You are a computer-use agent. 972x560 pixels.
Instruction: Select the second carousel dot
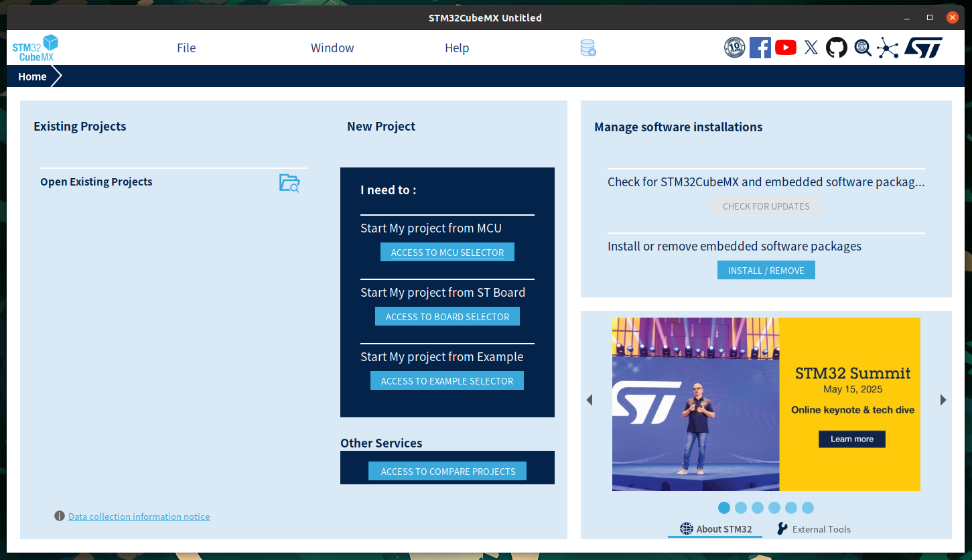[x=741, y=507]
